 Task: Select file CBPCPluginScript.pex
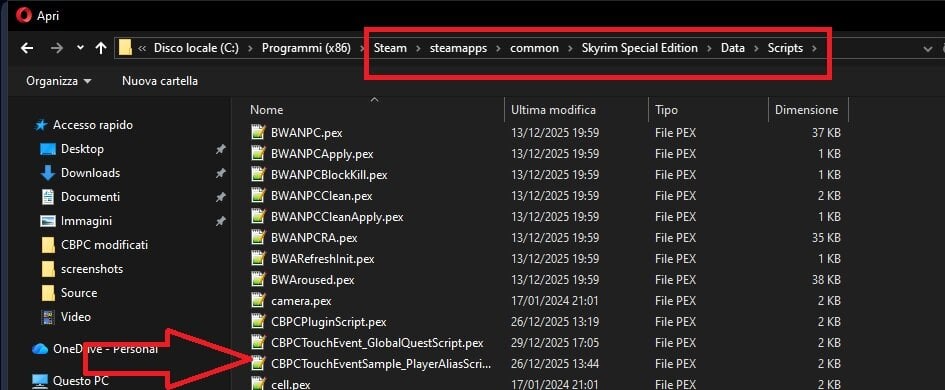pyautogui.click(x=329, y=322)
